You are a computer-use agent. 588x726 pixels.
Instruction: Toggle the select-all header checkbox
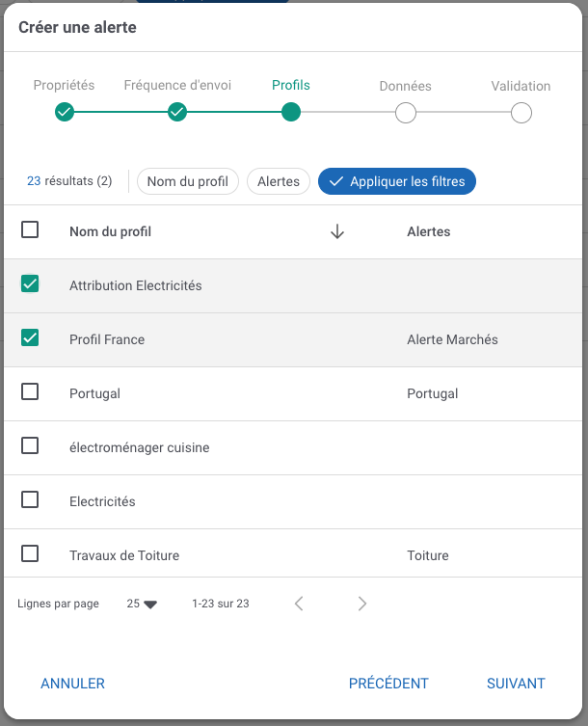click(x=30, y=230)
